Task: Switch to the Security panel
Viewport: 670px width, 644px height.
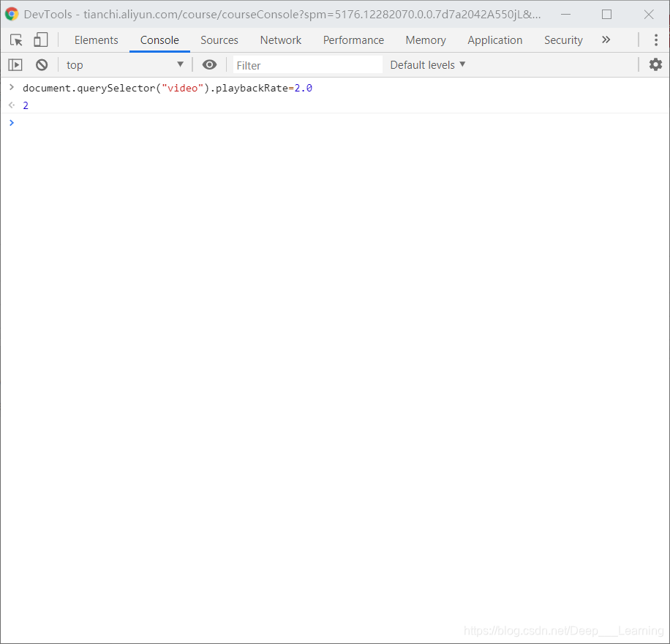Action: click(563, 40)
